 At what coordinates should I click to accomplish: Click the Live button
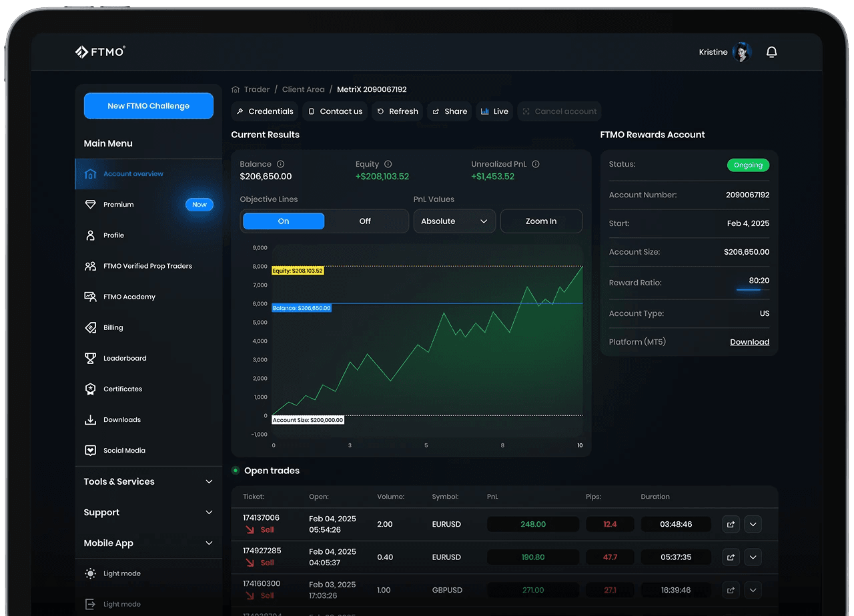(x=494, y=111)
